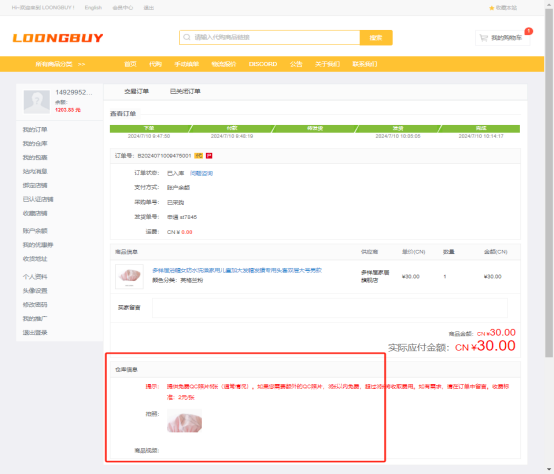Click the user avatar placeholder image
The image size is (554, 474).
36,102
